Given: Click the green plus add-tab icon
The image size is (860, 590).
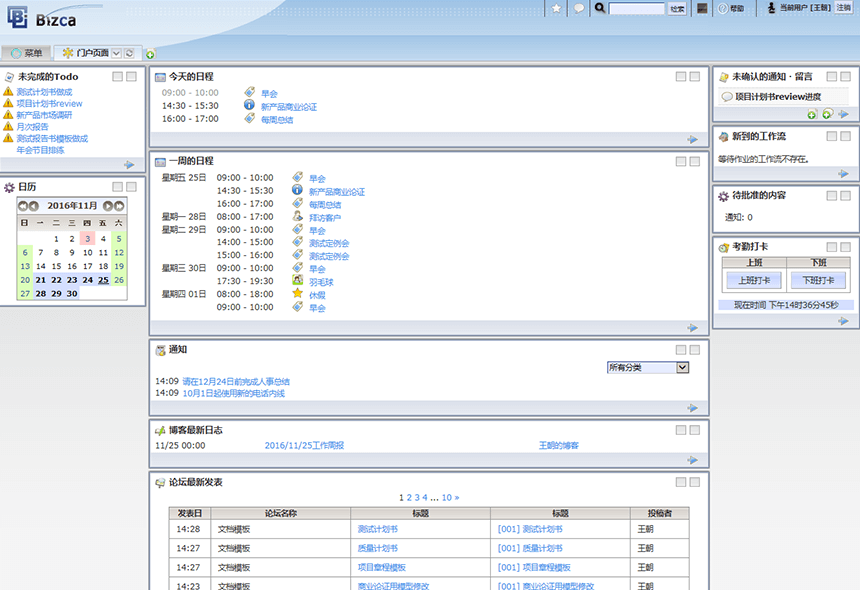Looking at the screenshot, I should click(x=151, y=54).
